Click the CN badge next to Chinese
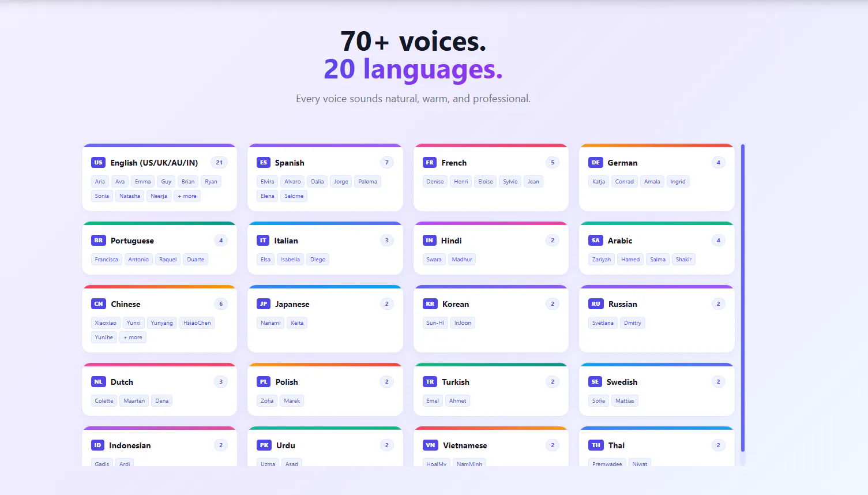The width and height of the screenshot is (868, 495). pos(99,304)
